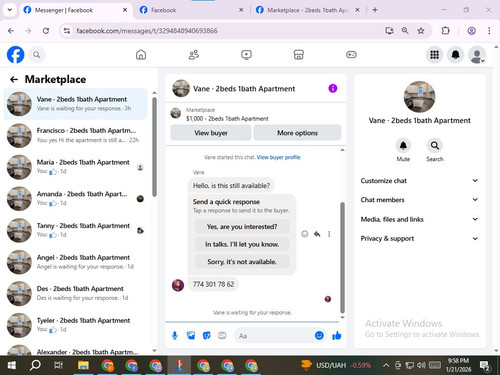
Task: Open the Marketplace storefront icon
Action: coord(299,55)
